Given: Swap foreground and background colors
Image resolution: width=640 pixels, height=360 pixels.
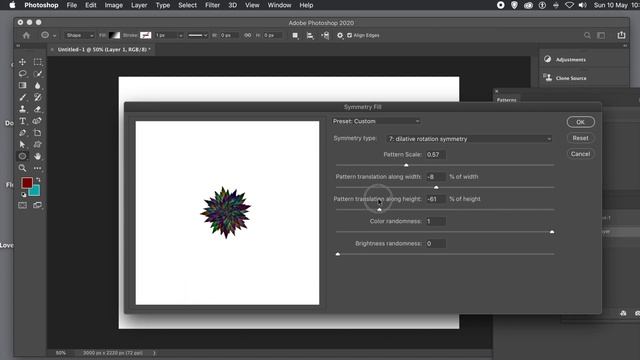Looking at the screenshot, I should (x=38, y=180).
